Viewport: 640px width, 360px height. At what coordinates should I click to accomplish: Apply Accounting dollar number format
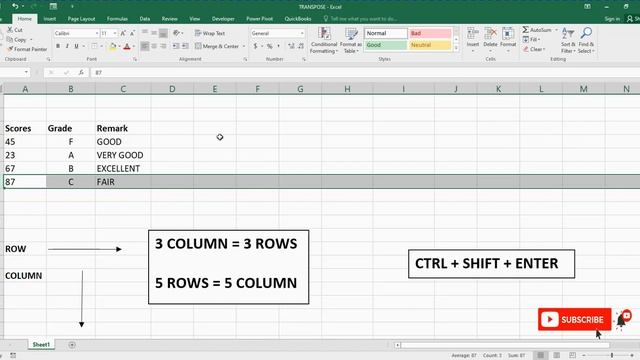[x=256, y=46]
